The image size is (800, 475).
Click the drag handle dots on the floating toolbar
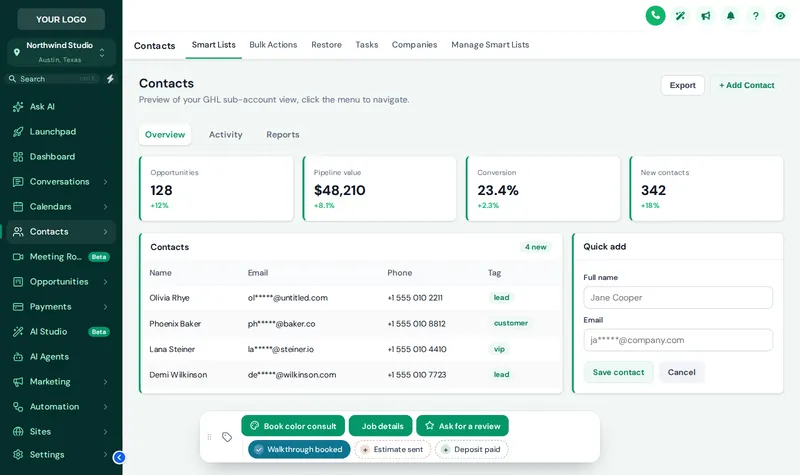click(x=209, y=437)
